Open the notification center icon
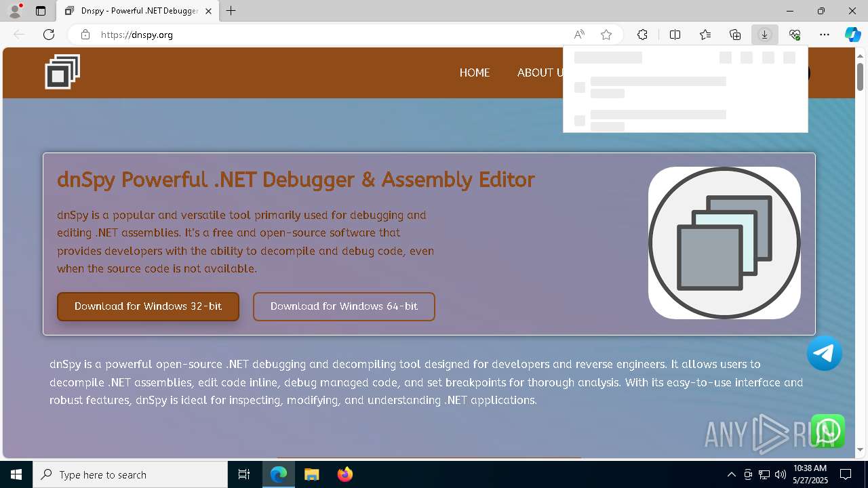The height and width of the screenshot is (488, 868). coord(846,474)
